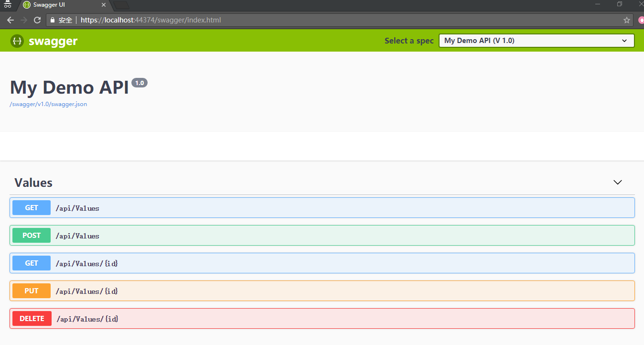Click the swagger brand text
This screenshot has height=345, width=644.
click(53, 41)
